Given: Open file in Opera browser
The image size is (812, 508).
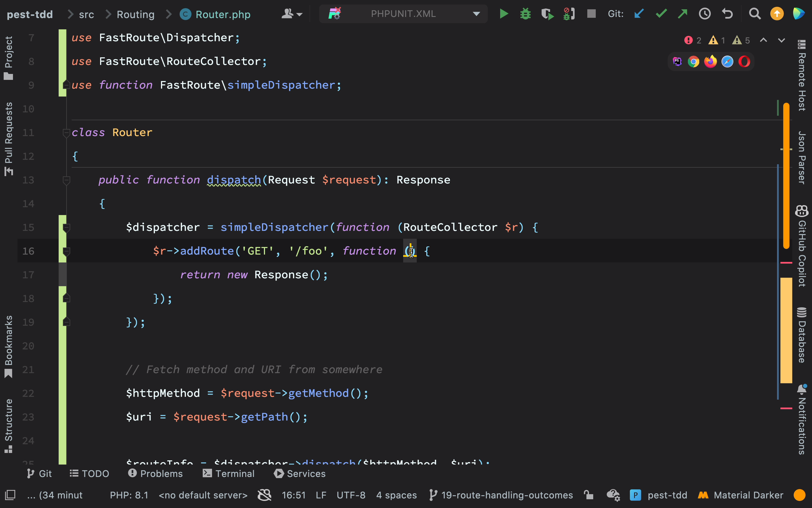Looking at the screenshot, I should point(744,62).
